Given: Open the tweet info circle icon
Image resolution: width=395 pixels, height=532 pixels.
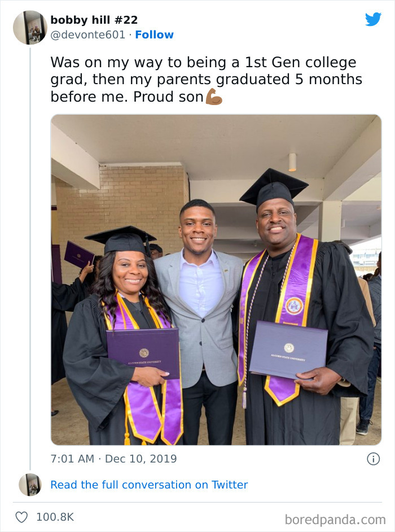Looking at the screenshot, I should tap(373, 459).
